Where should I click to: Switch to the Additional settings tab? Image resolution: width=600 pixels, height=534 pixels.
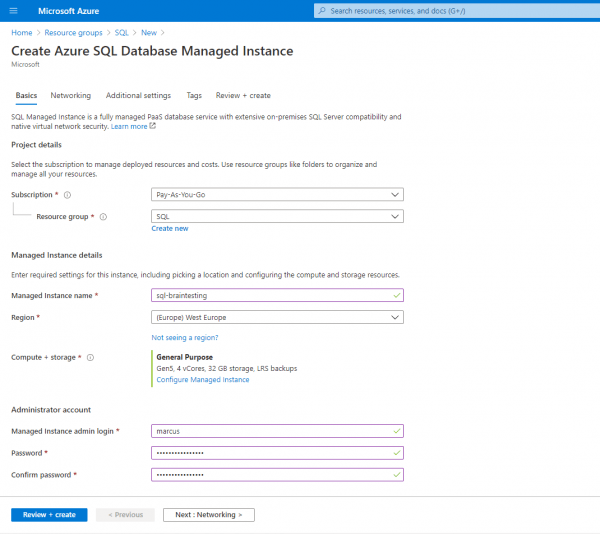pos(139,95)
